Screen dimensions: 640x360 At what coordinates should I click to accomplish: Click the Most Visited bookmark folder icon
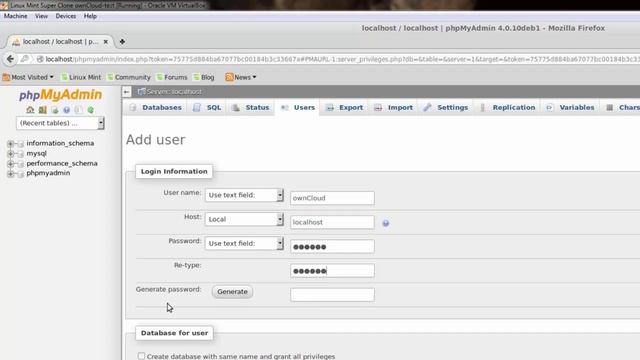click(x=6, y=77)
